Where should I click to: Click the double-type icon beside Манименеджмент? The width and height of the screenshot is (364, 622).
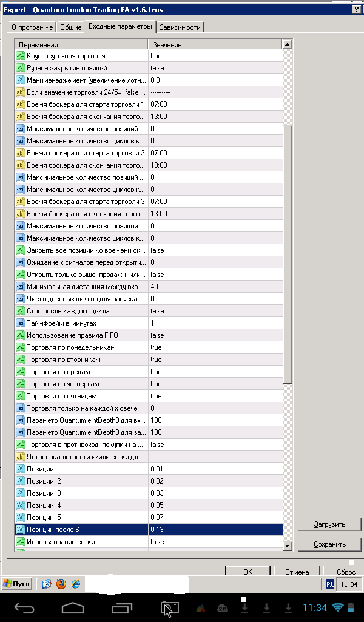[21, 80]
